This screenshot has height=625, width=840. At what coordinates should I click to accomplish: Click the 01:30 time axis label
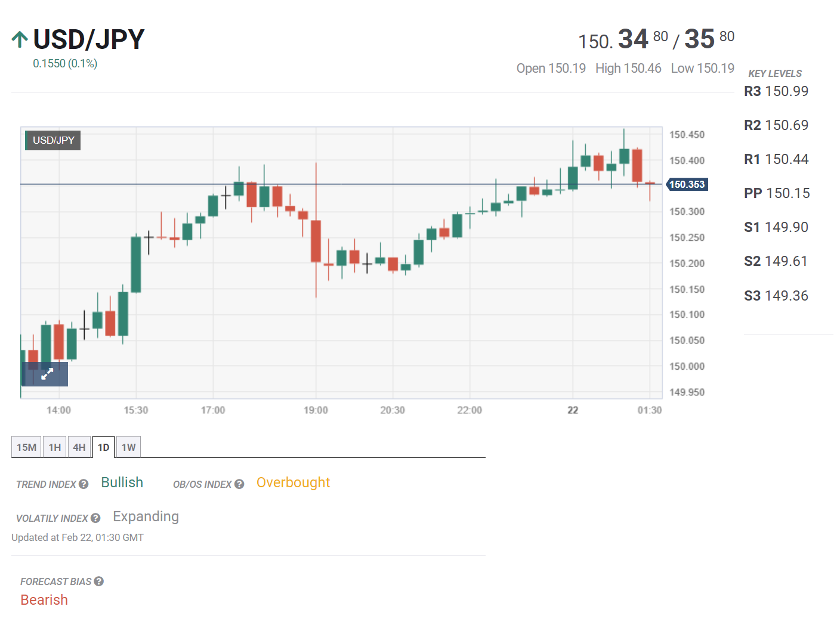click(650, 410)
